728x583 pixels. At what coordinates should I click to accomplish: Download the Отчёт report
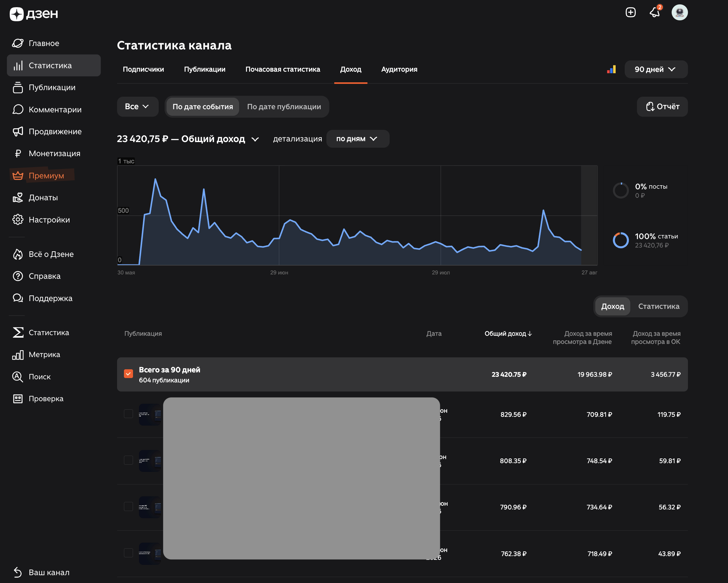(662, 107)
